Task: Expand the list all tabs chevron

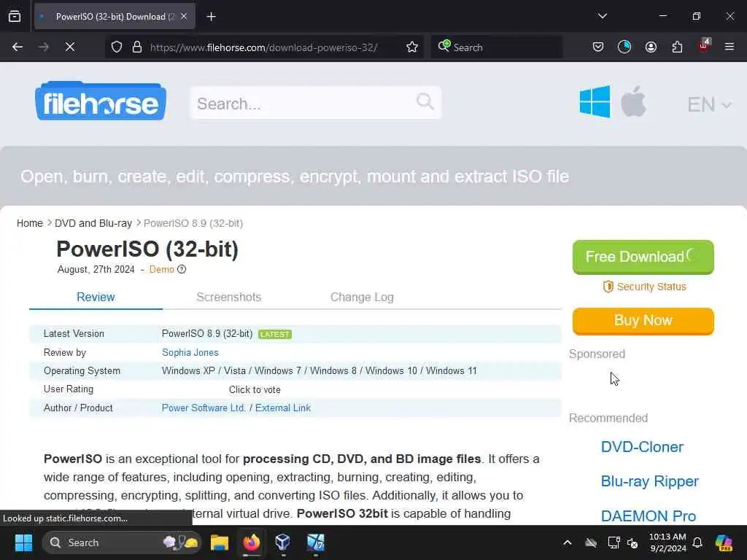Action: (x=602, y=16)
